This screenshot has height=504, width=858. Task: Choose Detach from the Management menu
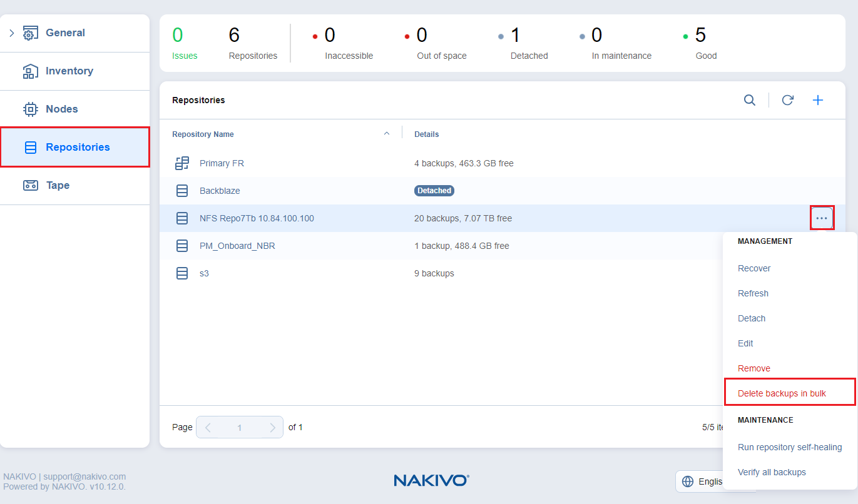click(x=752, y=318)
